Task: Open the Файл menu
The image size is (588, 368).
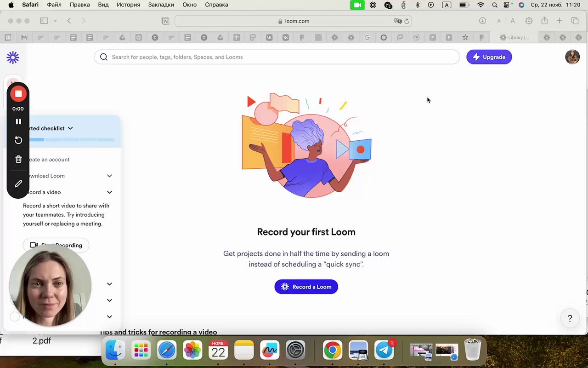Action: pyautogui.click(x=54, y=5)
